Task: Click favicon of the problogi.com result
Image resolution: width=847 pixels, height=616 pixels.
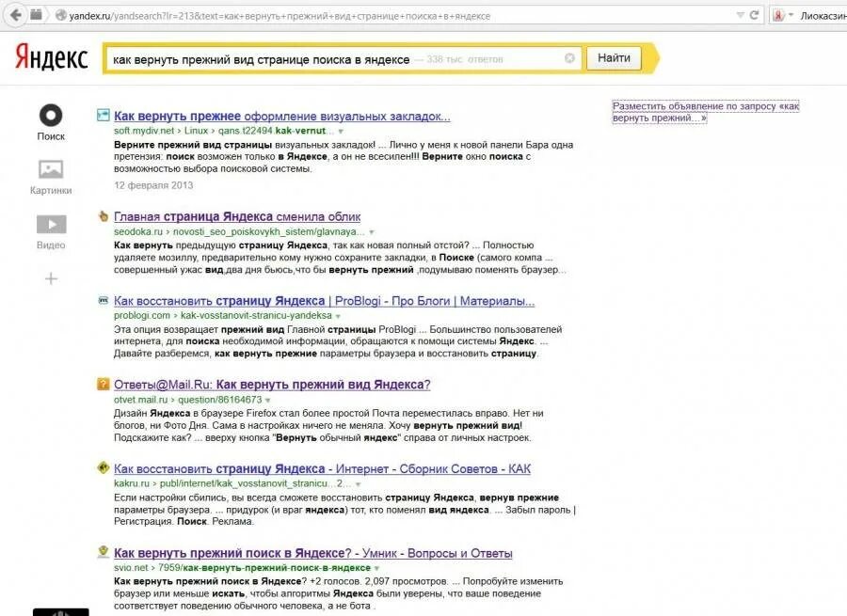Action: [104, 300]
